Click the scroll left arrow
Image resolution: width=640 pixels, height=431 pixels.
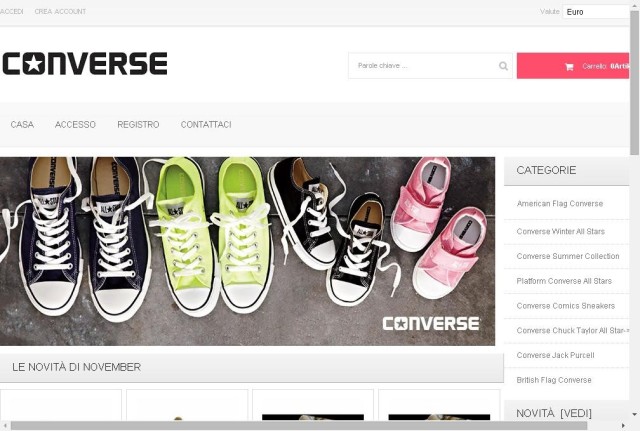pos(5,426)
